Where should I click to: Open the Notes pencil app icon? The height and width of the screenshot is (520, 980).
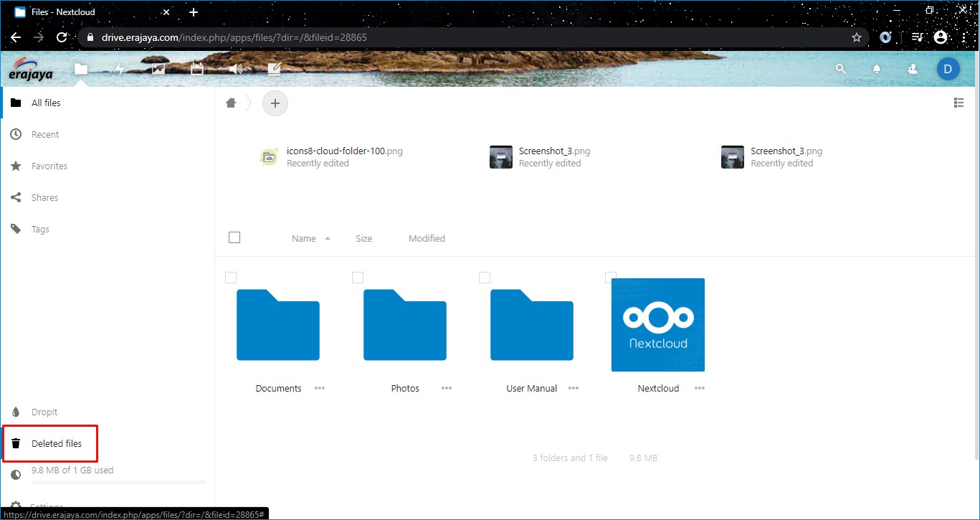(x=274, y=69)
